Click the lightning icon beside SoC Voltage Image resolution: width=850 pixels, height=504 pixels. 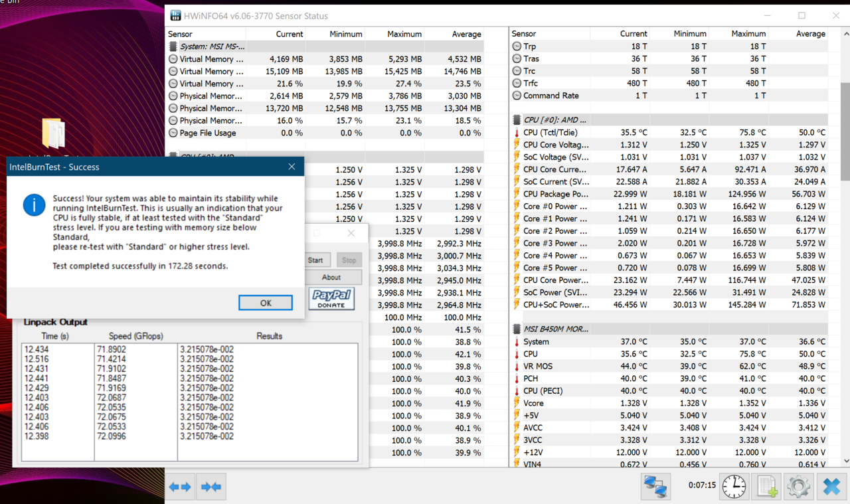(517, 157)
